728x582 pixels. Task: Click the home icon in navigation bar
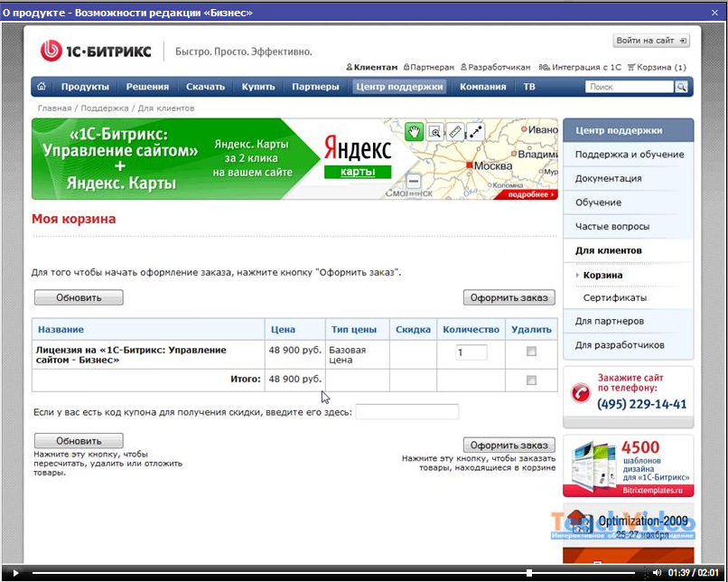pyautogui.click(x=42, y=87)
